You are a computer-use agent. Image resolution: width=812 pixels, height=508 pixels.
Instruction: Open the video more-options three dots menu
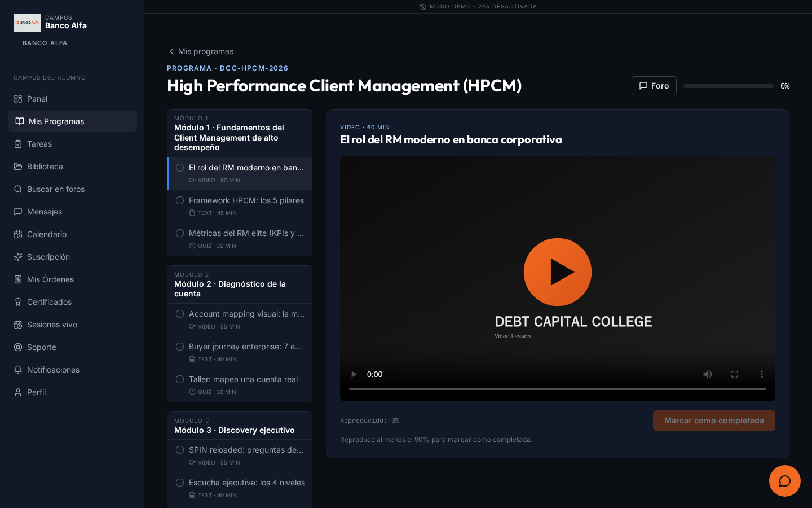762,374
